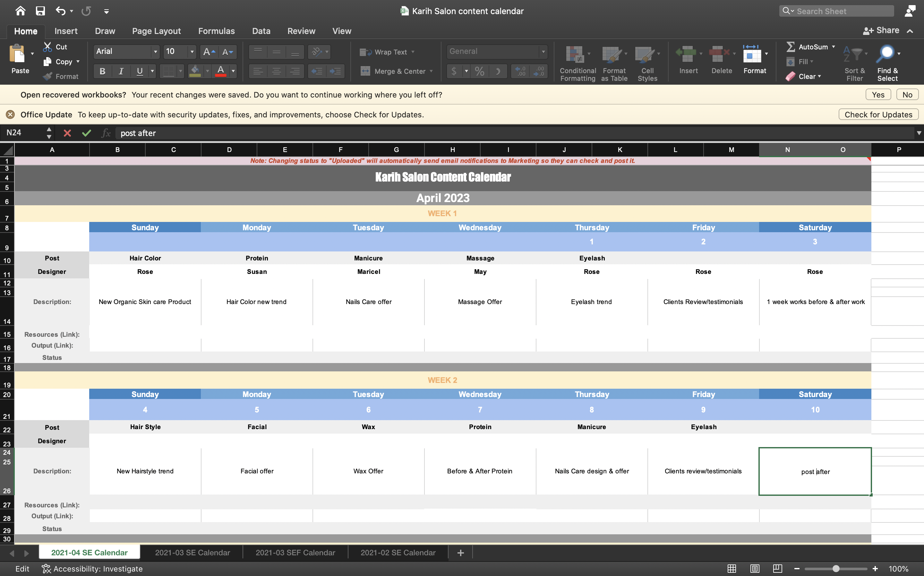Apply percent style number format
924x576 pixels.
480,71
